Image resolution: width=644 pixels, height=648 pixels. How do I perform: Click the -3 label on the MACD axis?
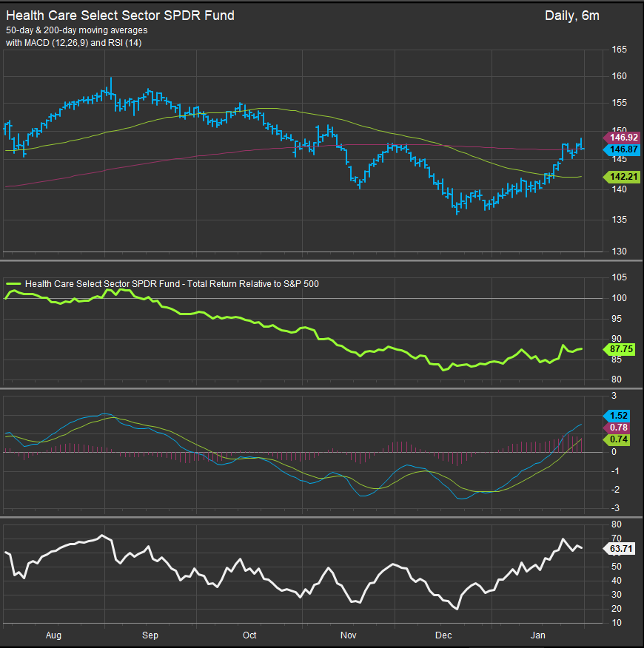[x=614, y=508]
